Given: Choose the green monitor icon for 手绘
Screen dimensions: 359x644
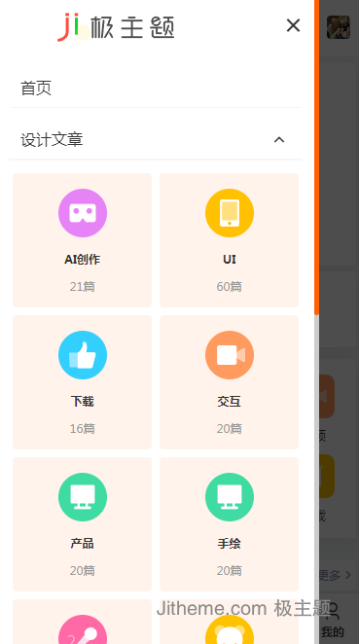Looking at the screenshot, I should click(230, 497).
